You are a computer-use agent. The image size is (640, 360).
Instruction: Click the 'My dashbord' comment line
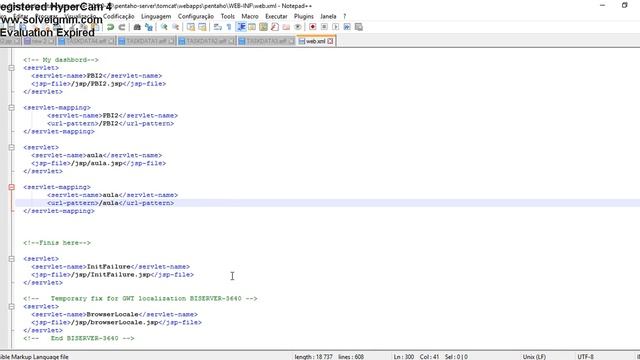(x=61, y=60)
